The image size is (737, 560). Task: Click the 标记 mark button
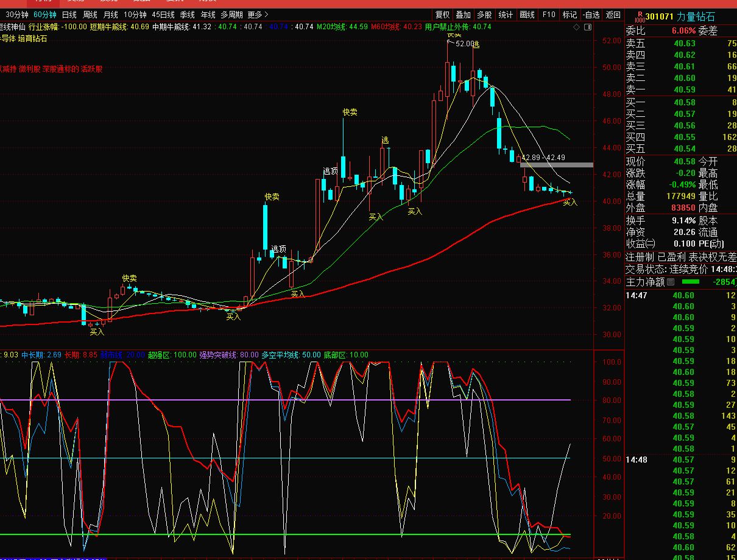click(569, 15)
